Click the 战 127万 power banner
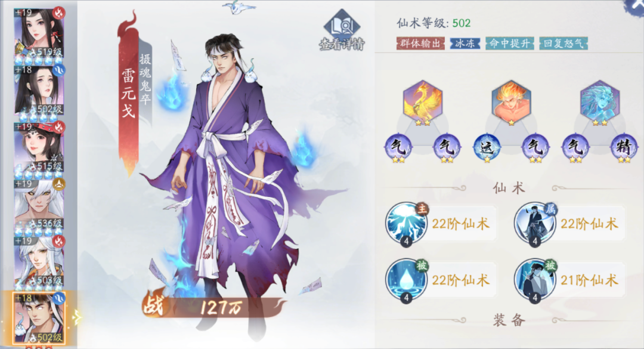The image size is (644, 349). coord(213,307)
